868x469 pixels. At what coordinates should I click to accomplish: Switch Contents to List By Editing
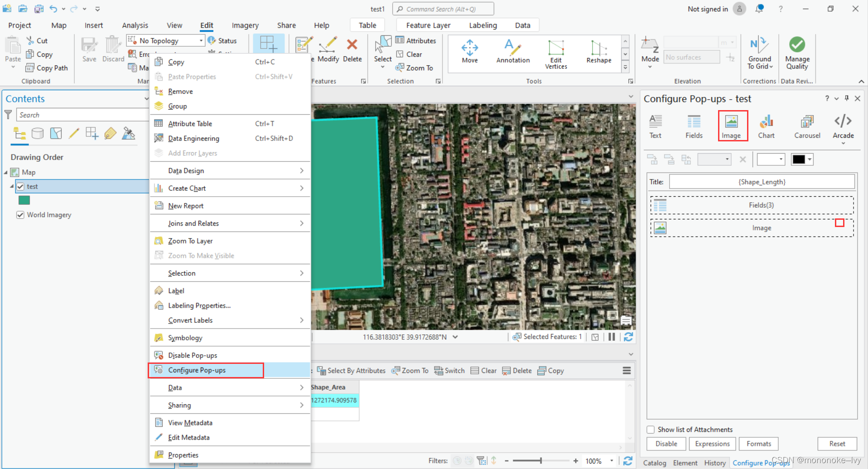(74, 133)
